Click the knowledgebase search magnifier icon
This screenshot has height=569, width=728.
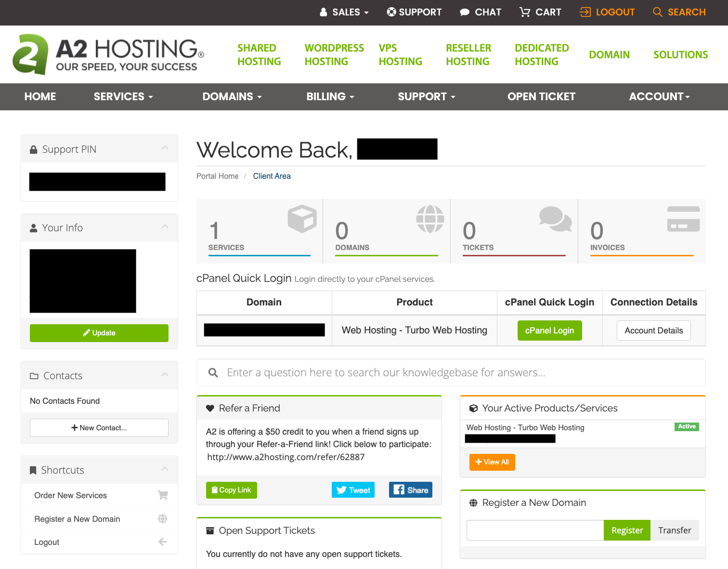pos(213,372)
